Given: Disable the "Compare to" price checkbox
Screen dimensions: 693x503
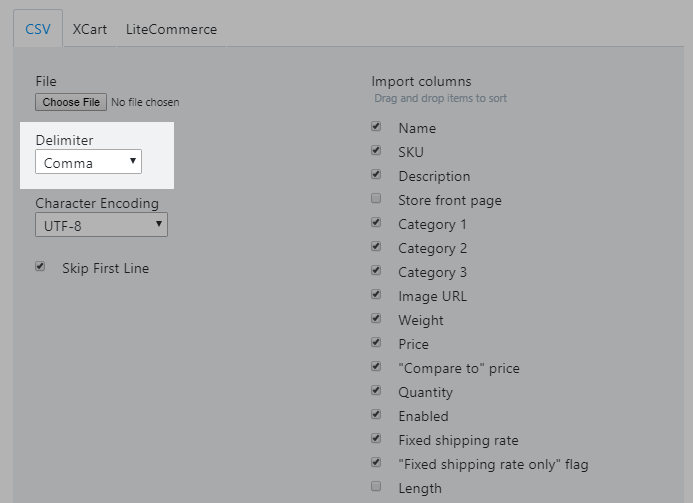Looking at the screenshot, I should (376, 367).
